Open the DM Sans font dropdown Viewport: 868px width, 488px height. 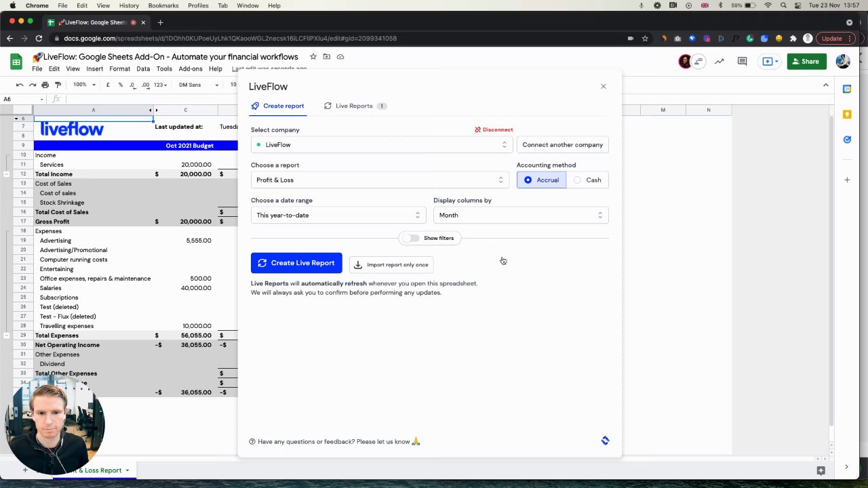tap(199, 85)
